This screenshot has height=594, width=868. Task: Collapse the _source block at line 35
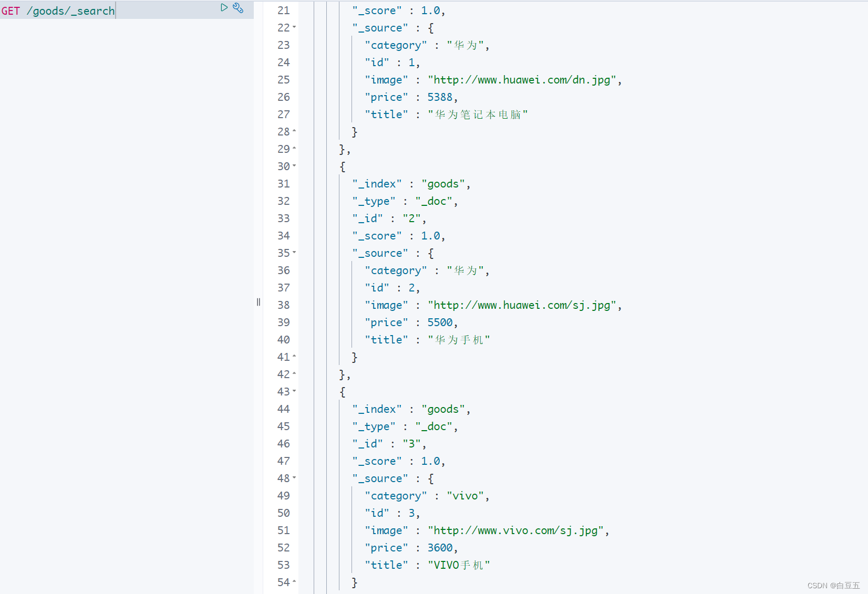click(x=294, y=253)
